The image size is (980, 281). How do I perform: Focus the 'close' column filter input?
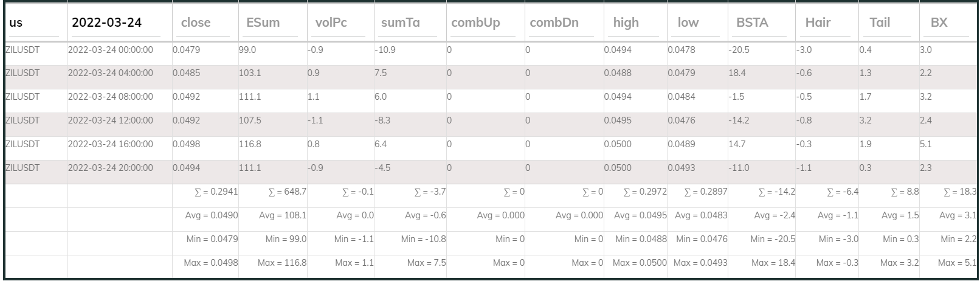[205, 23]
